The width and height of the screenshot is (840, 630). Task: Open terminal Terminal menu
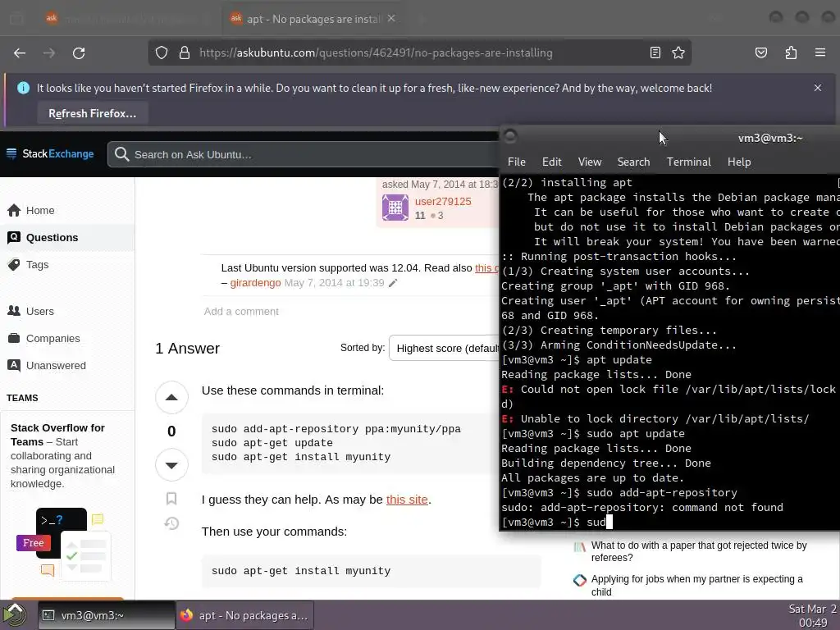tap(688, 162)
